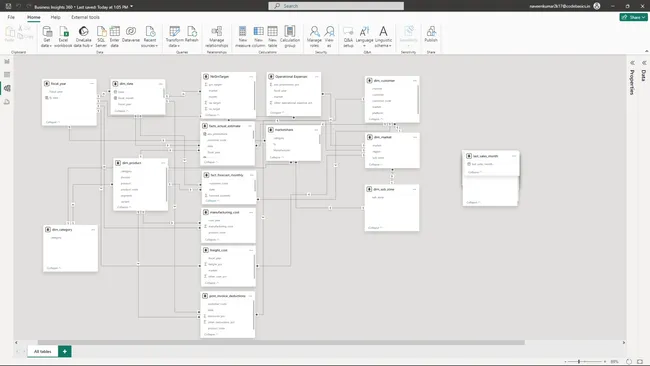Open External tools tab
This screenshot has height=366, width=650.
coord(85,17)
